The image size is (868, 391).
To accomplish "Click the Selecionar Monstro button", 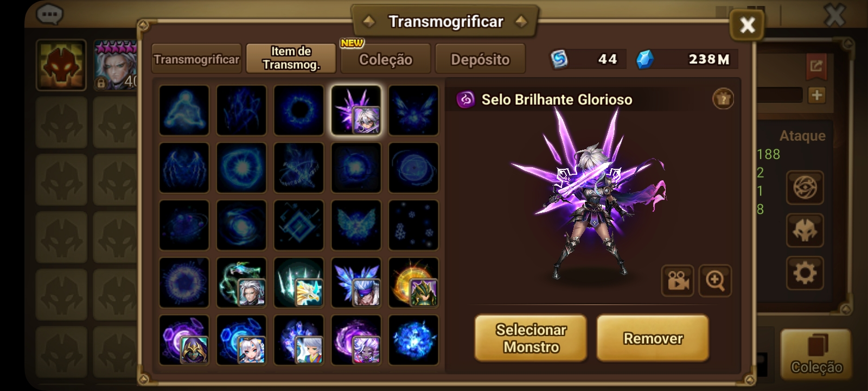I will tap(531, 338).
